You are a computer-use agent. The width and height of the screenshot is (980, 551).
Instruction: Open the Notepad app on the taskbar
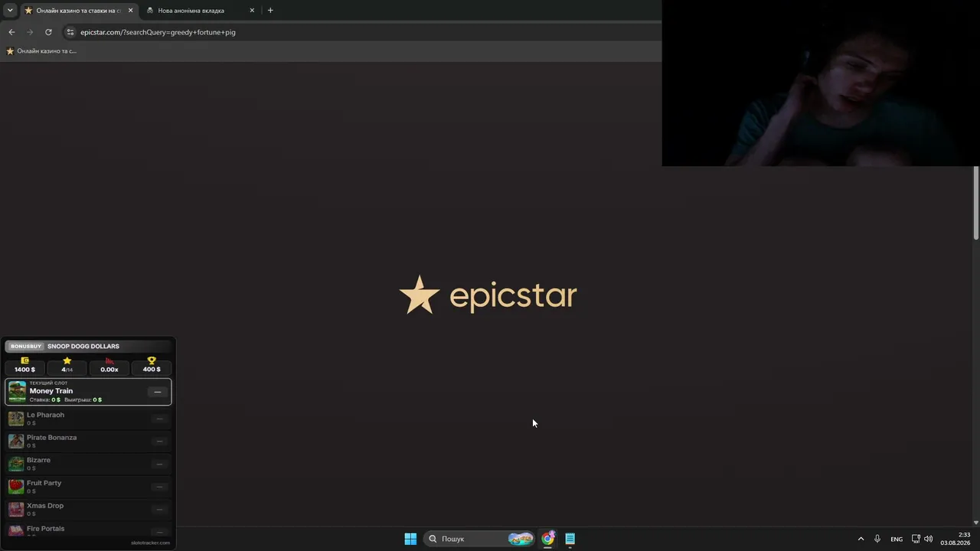pyautogui.click(x=570, y=539)
